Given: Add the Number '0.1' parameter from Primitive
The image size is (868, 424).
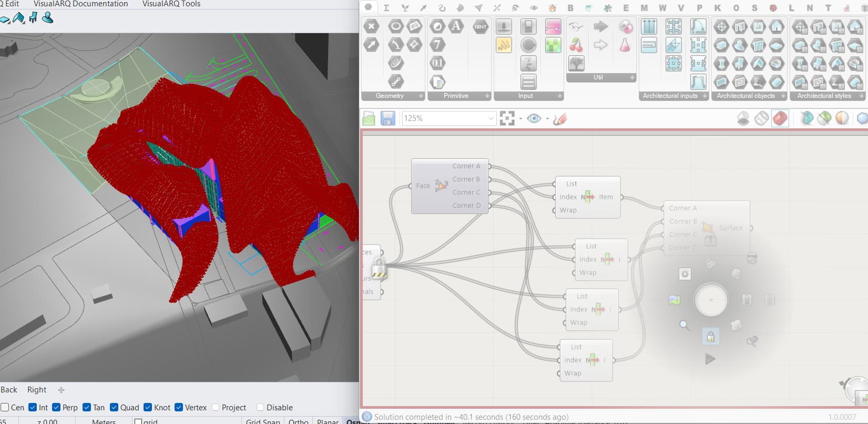Looking at the screenshot, I should coord(437,63).
